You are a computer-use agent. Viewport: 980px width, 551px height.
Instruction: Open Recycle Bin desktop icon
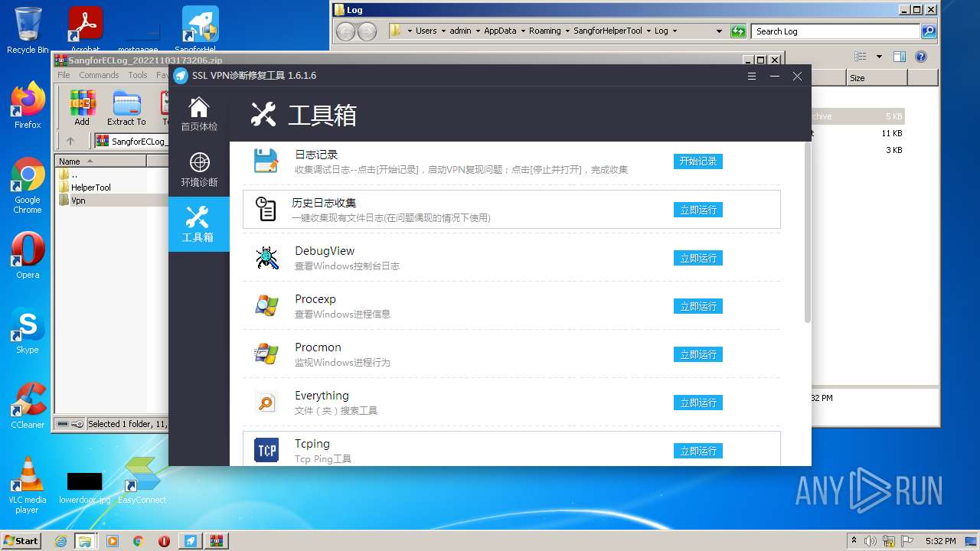coord(28,31)
